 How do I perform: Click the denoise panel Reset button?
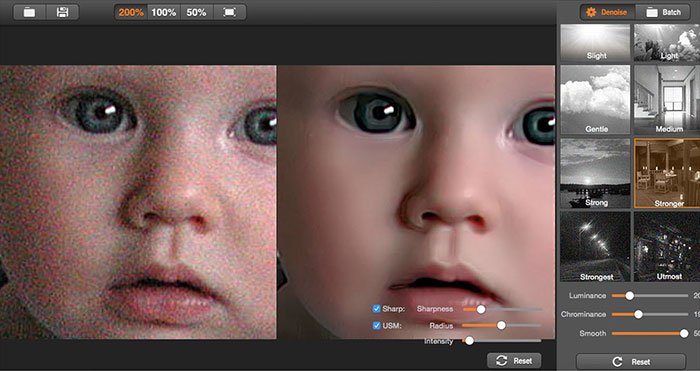631,362
